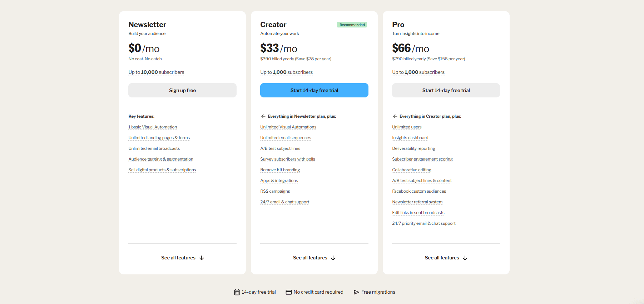Screen dimensions: 644x304
Task: Click the down arrow under the Creator card
Action: [x=333, y=258]
